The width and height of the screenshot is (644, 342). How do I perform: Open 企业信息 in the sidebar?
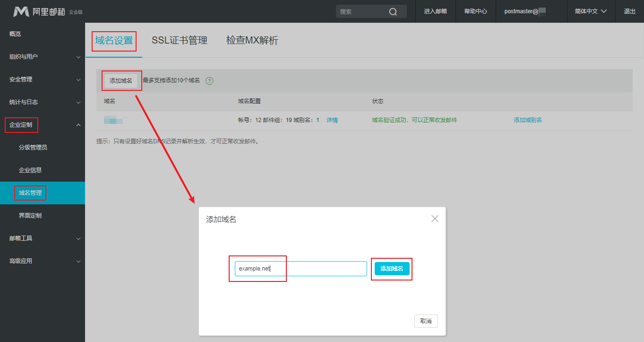point(43,170)
